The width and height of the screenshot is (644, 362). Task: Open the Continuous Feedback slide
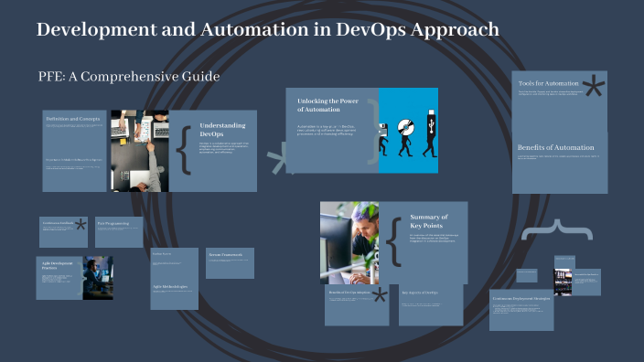(63, 232)
